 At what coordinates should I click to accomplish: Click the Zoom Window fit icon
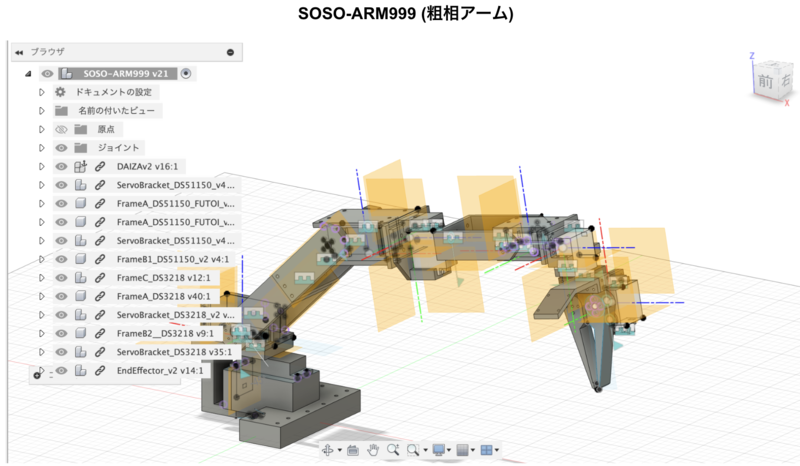coord(413,450)
